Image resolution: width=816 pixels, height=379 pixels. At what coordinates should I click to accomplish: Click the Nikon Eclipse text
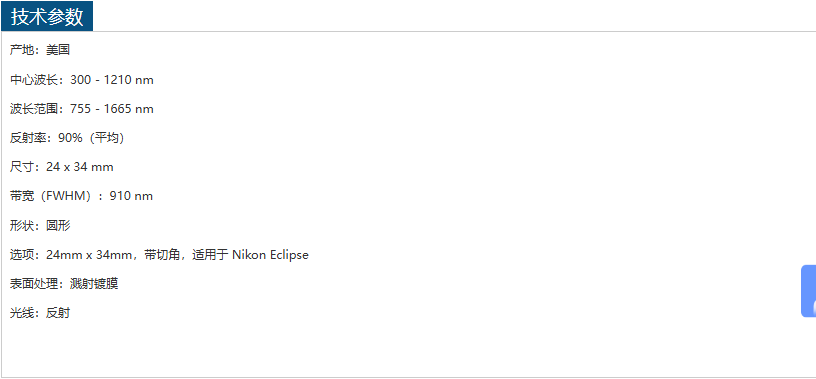pos(270,255)
